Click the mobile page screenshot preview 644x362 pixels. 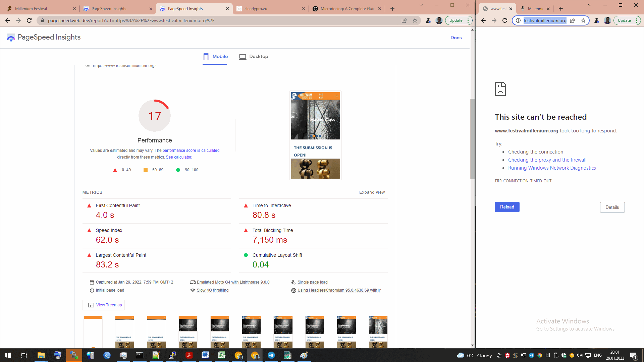[x=315, y=135]
